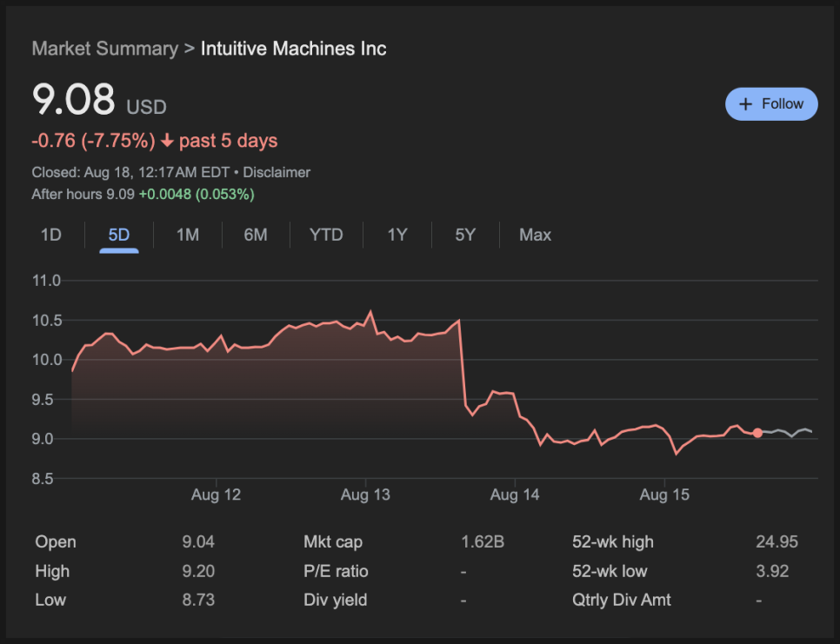
Task: Open the Market Summary link
Action: pos(105,49)
